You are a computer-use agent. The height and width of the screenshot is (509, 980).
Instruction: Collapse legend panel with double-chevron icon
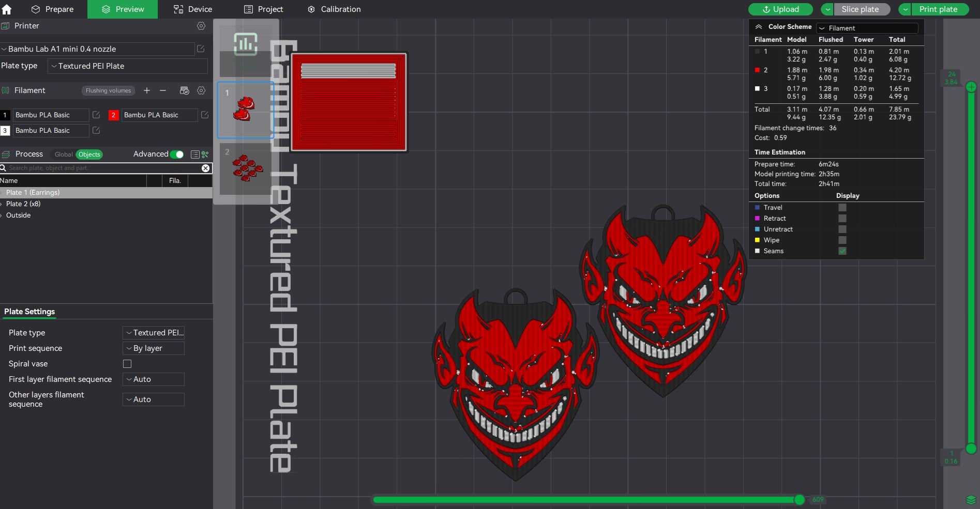(x=759, y=27)
